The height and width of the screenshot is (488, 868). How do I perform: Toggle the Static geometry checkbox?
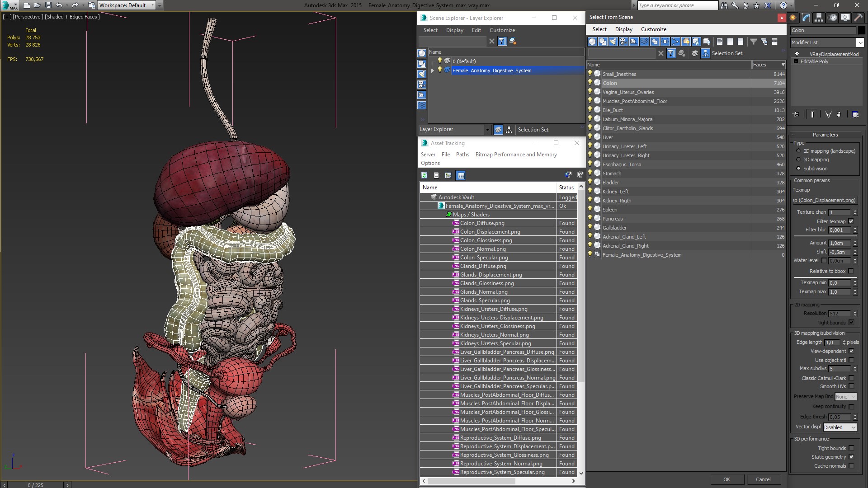pos(851,457)
